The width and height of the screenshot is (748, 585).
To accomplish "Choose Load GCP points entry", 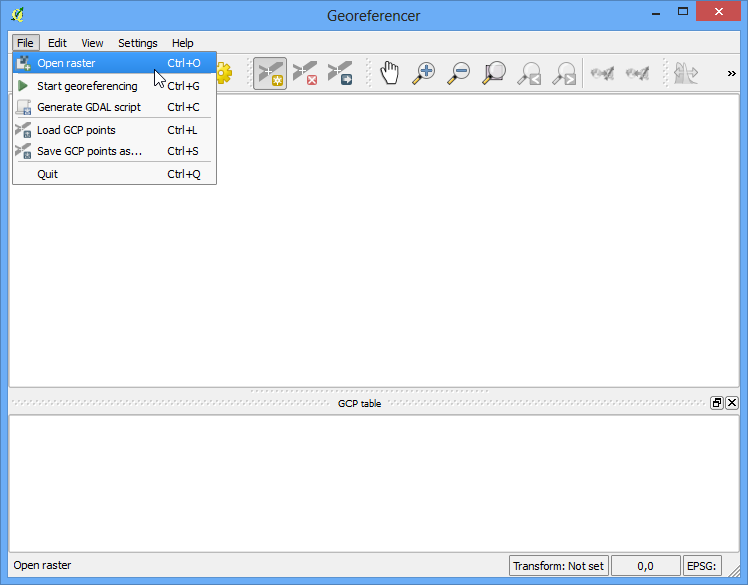I will 114,130.
